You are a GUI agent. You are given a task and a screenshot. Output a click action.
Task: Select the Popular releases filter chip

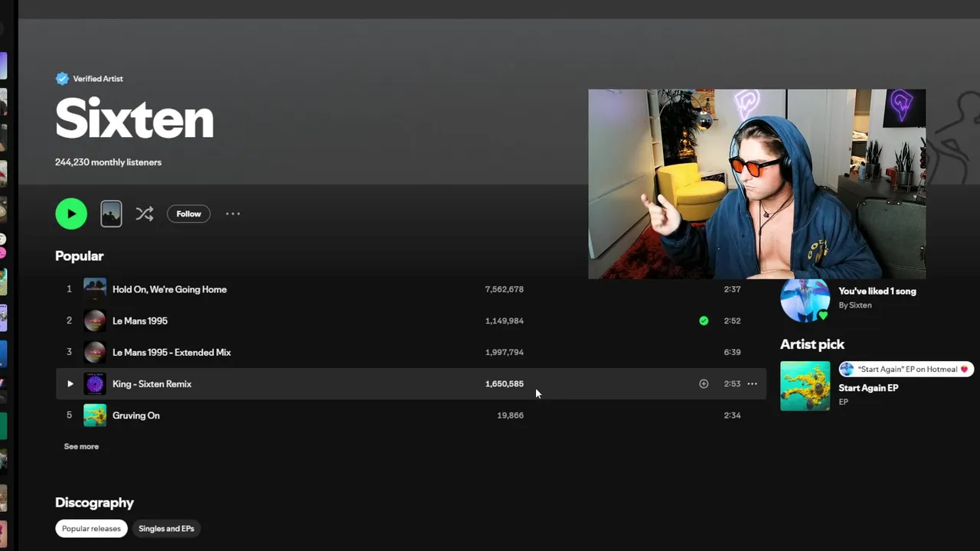pos(91,529)
